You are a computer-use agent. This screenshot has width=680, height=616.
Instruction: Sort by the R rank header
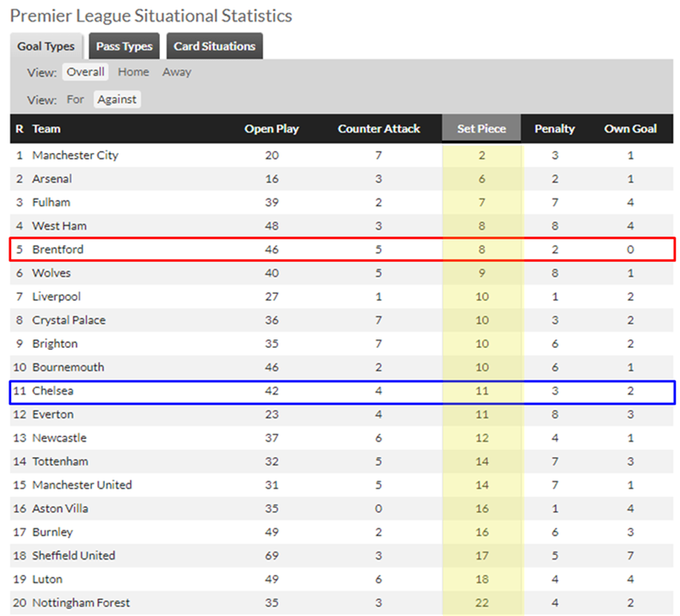[20, 129]
